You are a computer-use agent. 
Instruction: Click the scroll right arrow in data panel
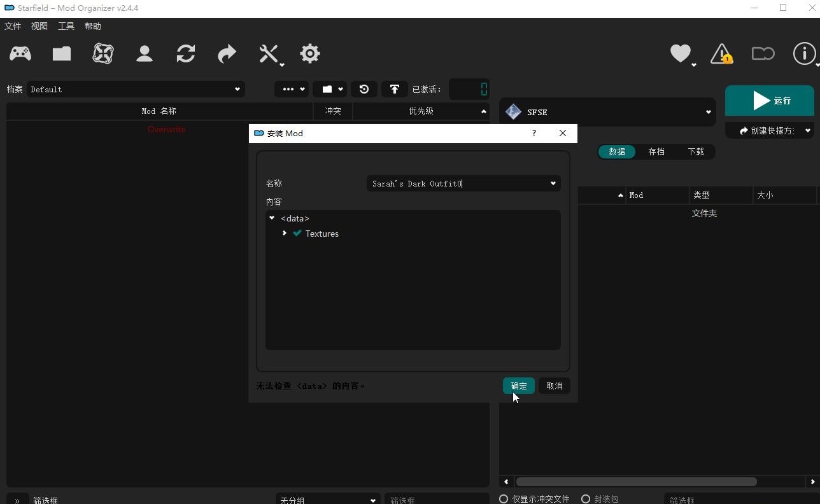pyautogui.click(x=813, y=482)
